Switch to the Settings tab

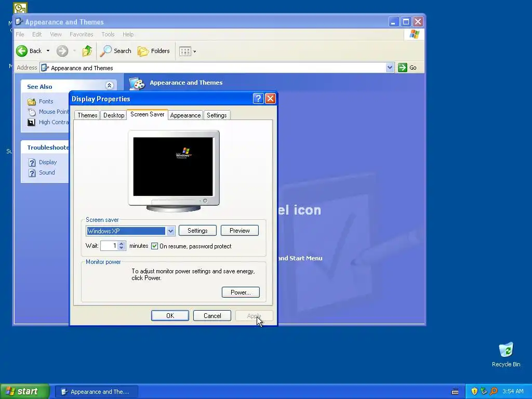217,115
